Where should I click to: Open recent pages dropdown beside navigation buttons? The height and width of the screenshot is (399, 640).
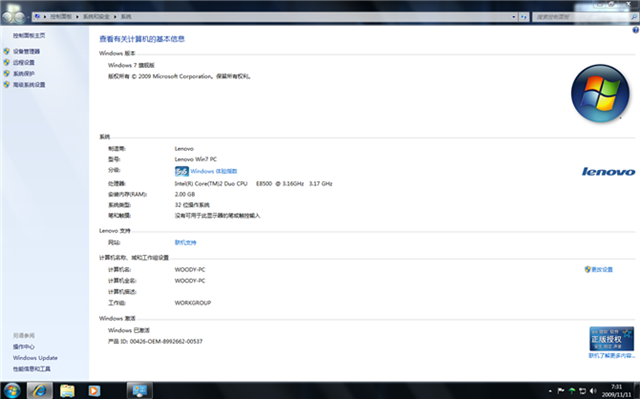point(29,17)
